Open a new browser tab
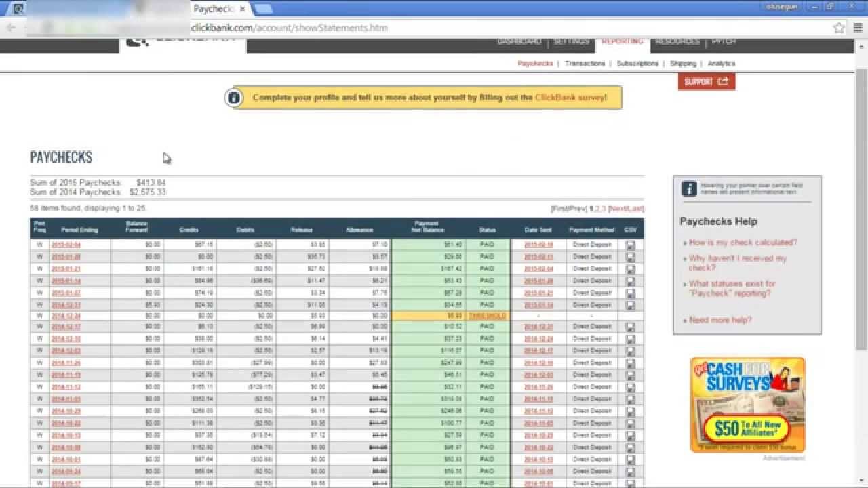Screen dimensions: 868x488 (x=264, y=9)
